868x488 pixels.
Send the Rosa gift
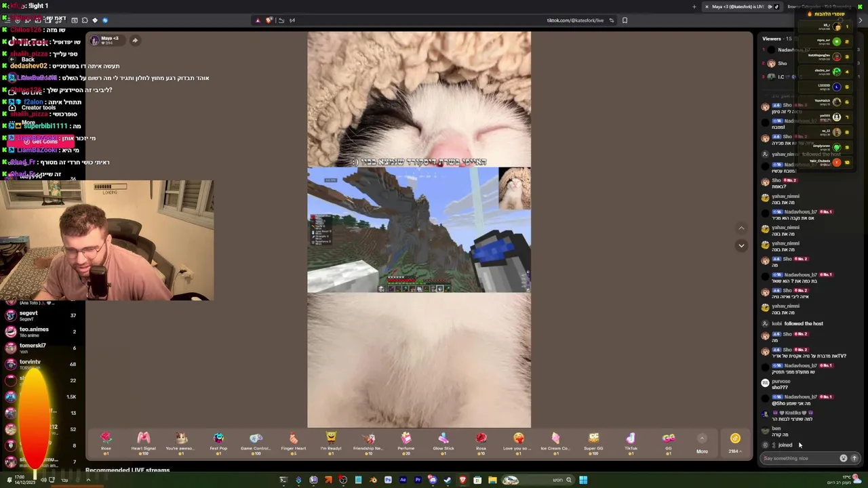coord(481,442)
